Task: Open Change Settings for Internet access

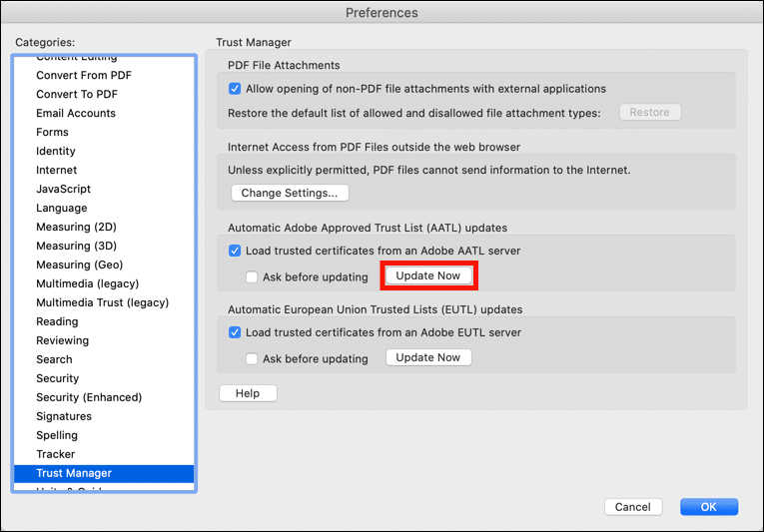Action: point(290,193)
